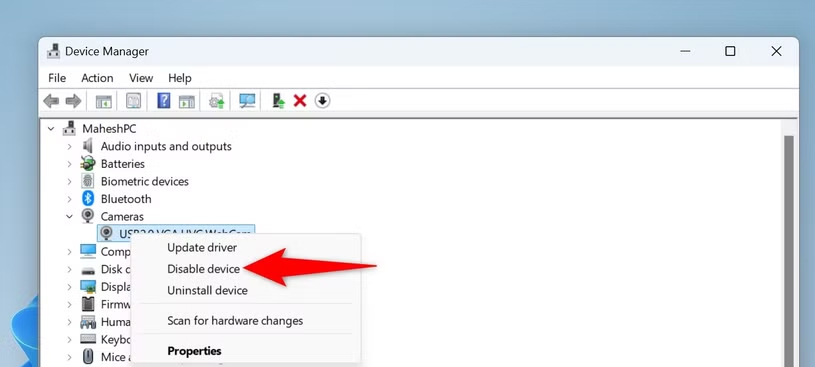Viewport: 815px width, 367px height.
Task: Open the Action menu
Action: tap(97, 78)
